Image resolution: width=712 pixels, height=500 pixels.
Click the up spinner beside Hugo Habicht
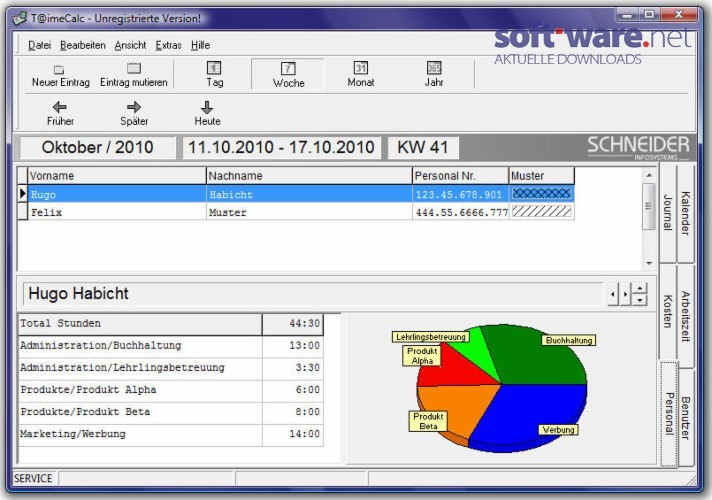click(639, 288)
